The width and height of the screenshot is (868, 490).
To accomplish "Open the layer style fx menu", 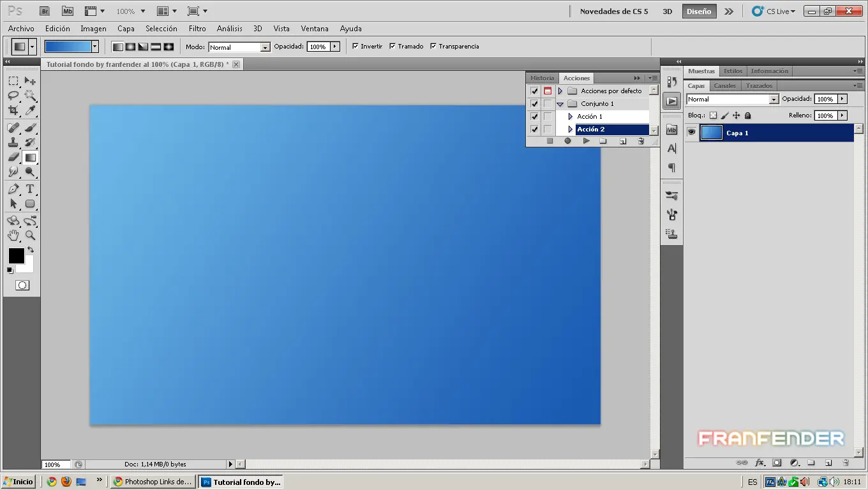I will pyautogui.click(x=759, y=463).
